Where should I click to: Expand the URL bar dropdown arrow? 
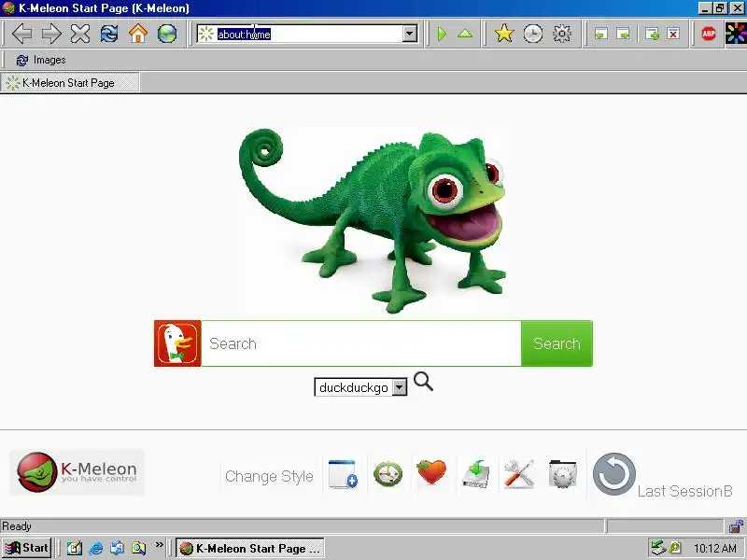point(410,34)
